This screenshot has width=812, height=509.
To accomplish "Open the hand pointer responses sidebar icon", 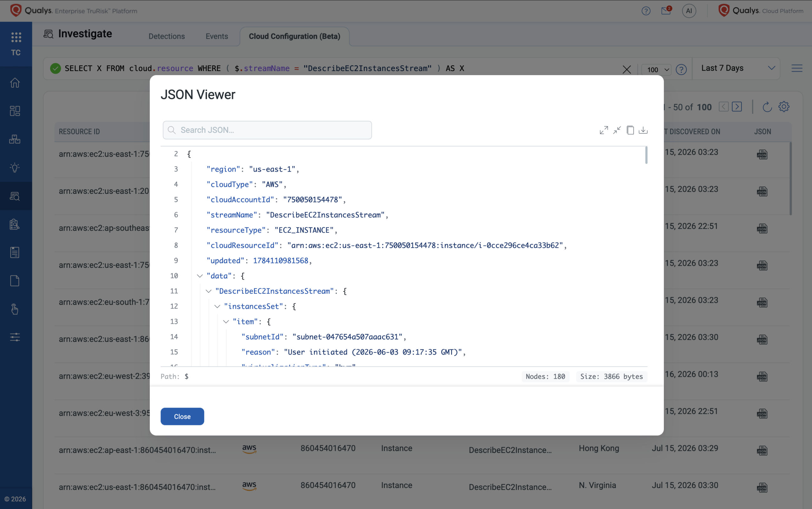I will [x=15, y=309].
